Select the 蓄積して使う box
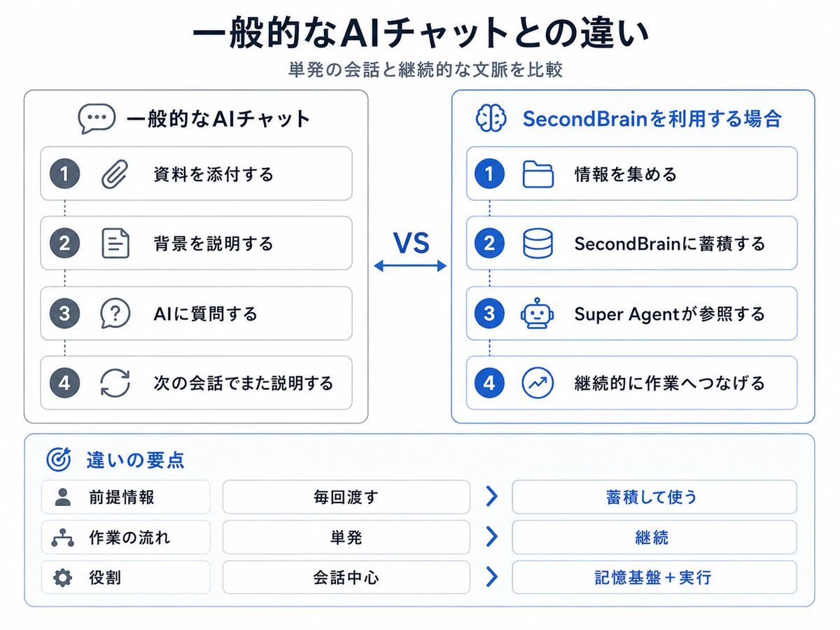The width and height of the screenshot is (840, 630). pos(654,497)
